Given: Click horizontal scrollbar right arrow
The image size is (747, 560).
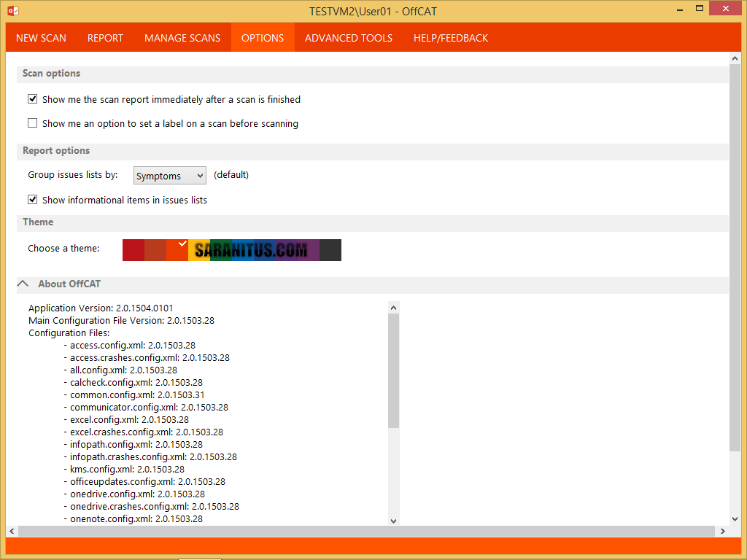Looking at the screenshot, I should pos(723,531).
